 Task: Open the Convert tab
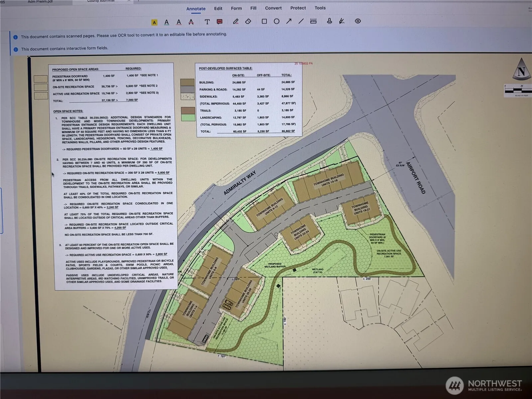point(273,8)
